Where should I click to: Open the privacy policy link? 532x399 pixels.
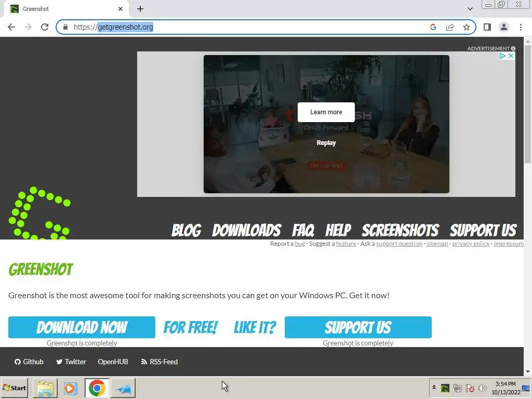[471, 244]
